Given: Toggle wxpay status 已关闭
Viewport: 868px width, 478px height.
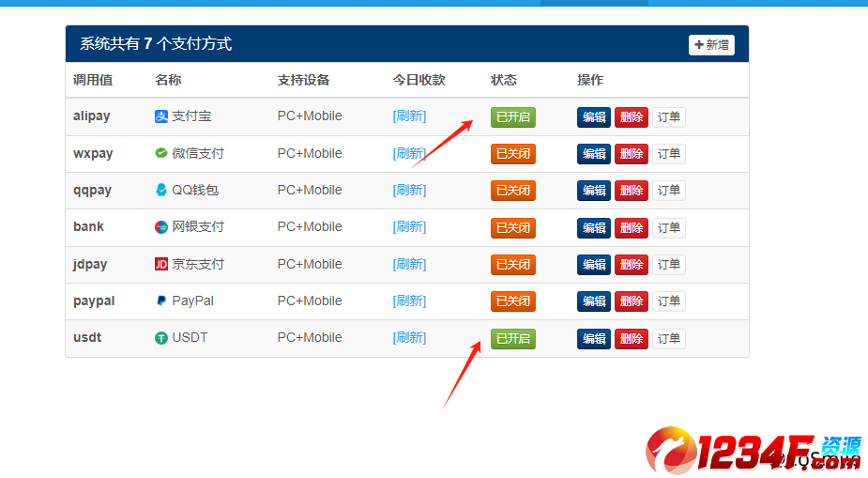Looking at the screenshot, I should [x=513, y=154].
